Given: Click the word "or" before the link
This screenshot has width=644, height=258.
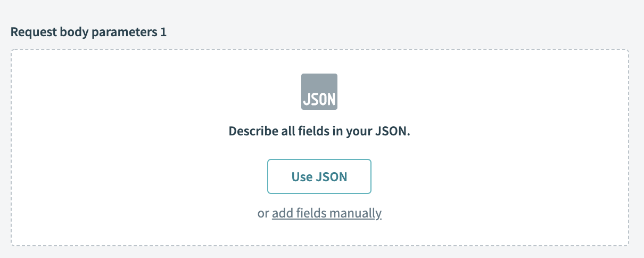Looking at the screenshot, I should coord(263,213).
